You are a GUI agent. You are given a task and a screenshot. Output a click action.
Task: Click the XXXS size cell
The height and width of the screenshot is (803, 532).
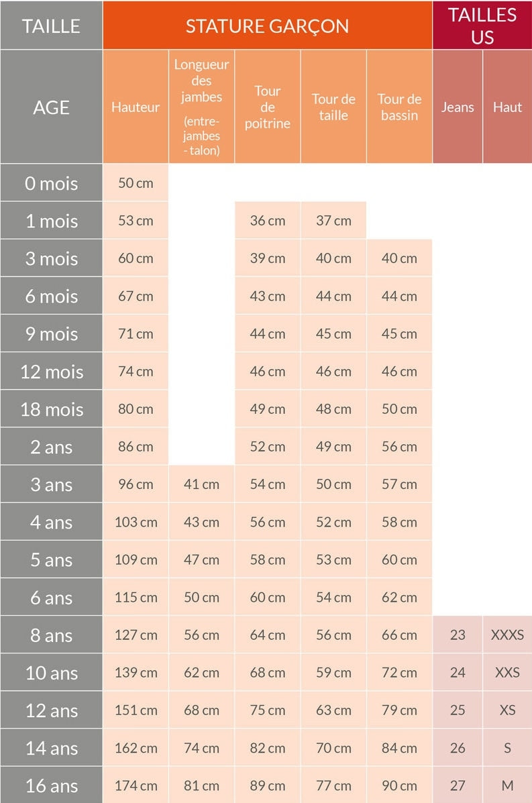(507, 635)
